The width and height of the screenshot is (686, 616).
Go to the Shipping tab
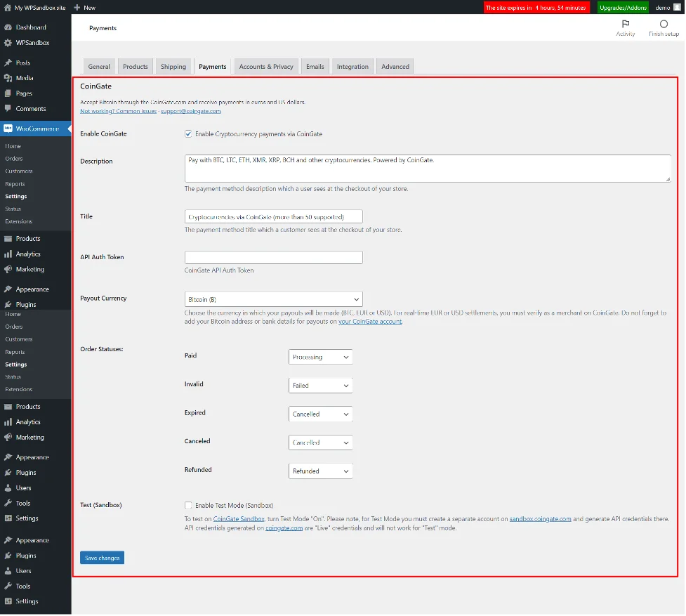[x=173, y=67]
